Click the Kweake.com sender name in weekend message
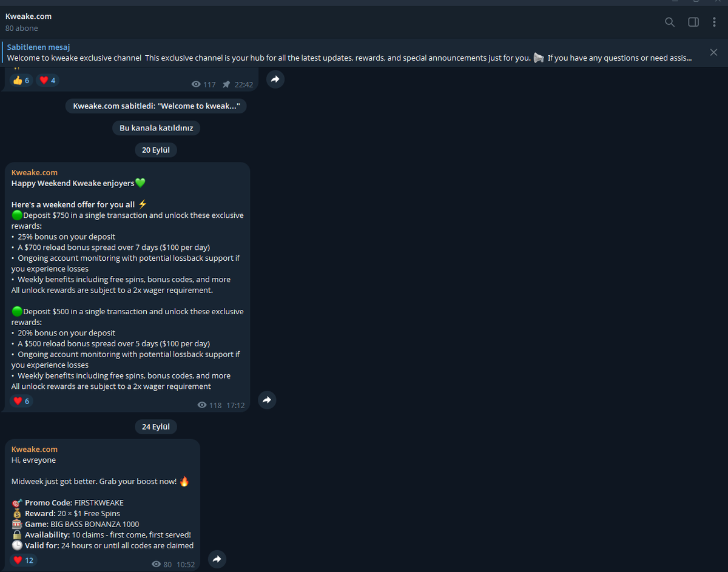728x572 pixels. point(35,173)
